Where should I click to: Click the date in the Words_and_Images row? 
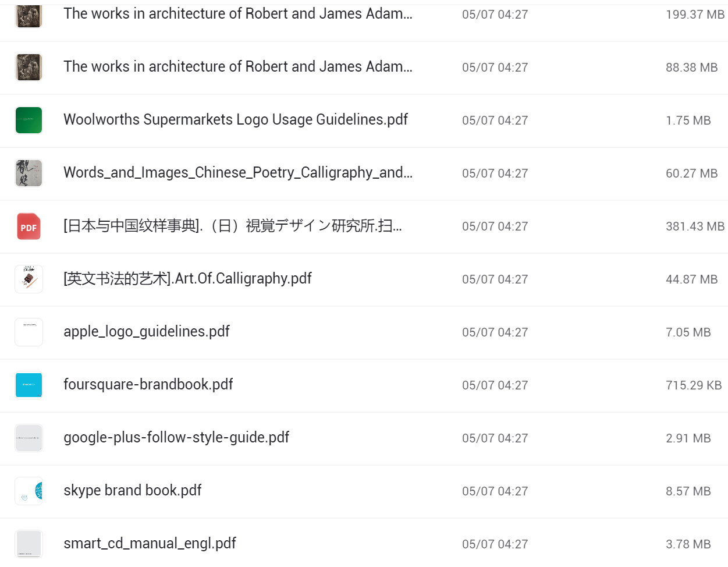pos(495,173)
